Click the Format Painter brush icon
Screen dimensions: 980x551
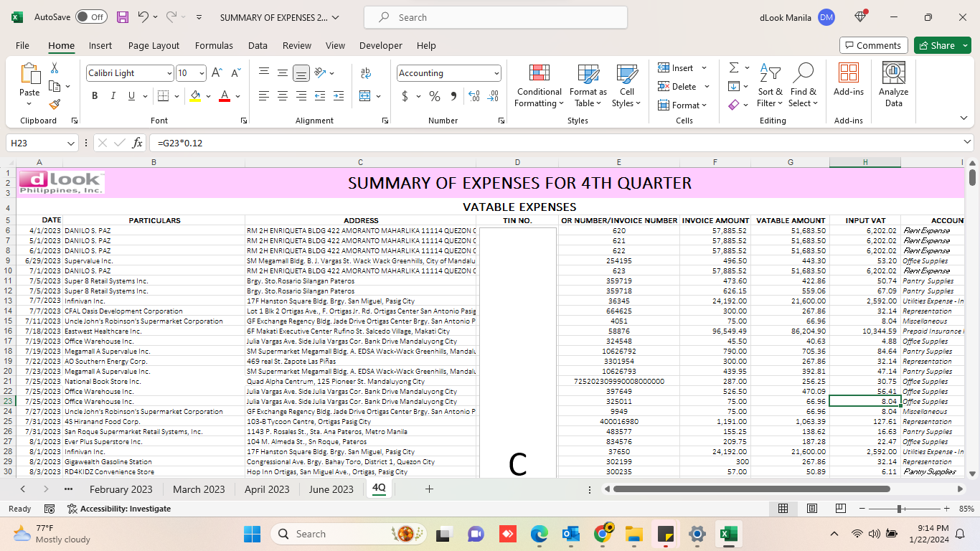click(55, 104)
